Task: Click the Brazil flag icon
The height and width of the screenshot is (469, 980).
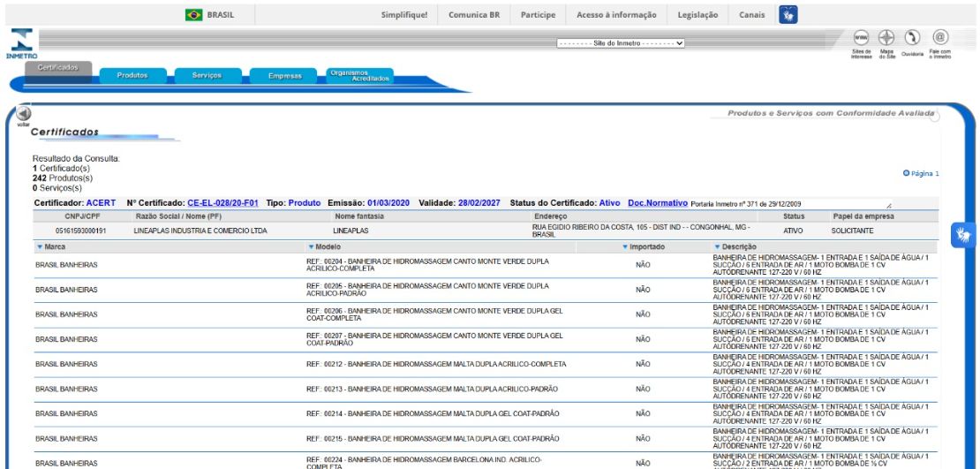Action: coord(193,15)
